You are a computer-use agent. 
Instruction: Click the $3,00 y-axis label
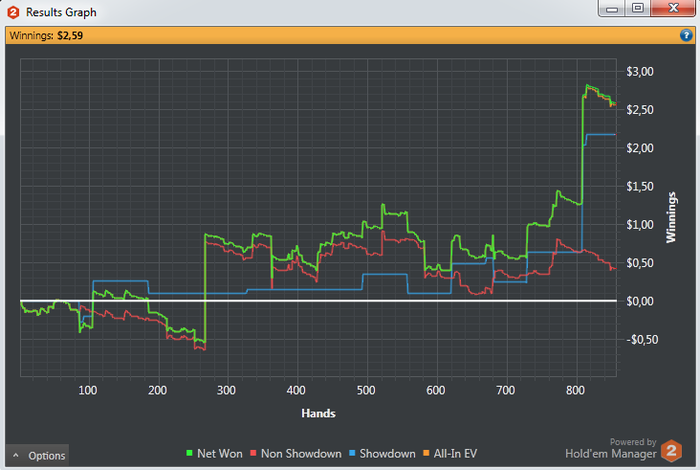639,71
